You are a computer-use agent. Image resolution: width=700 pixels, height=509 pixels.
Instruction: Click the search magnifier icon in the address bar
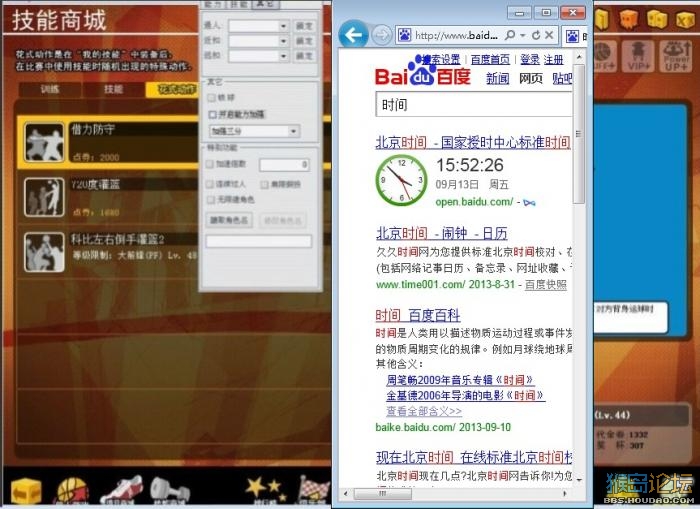[x=510, y=35]
